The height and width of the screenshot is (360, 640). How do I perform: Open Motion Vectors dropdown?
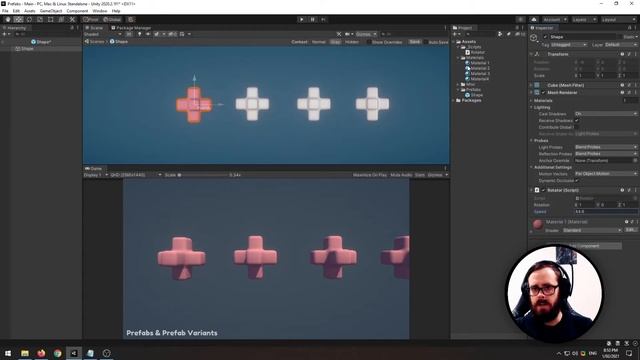tap(606, 173)
